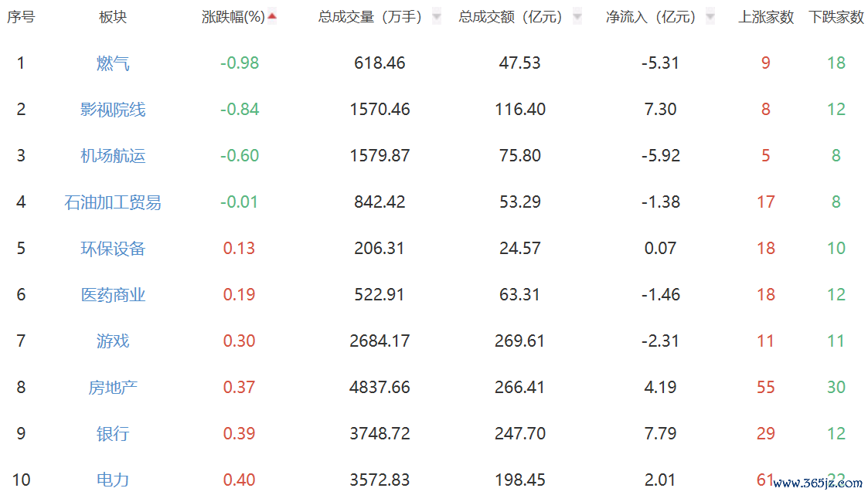Image resolution: width=868 pixels, height=495 pixels.
Task: Click the 游戏 sector link
Action: (113, 341)
